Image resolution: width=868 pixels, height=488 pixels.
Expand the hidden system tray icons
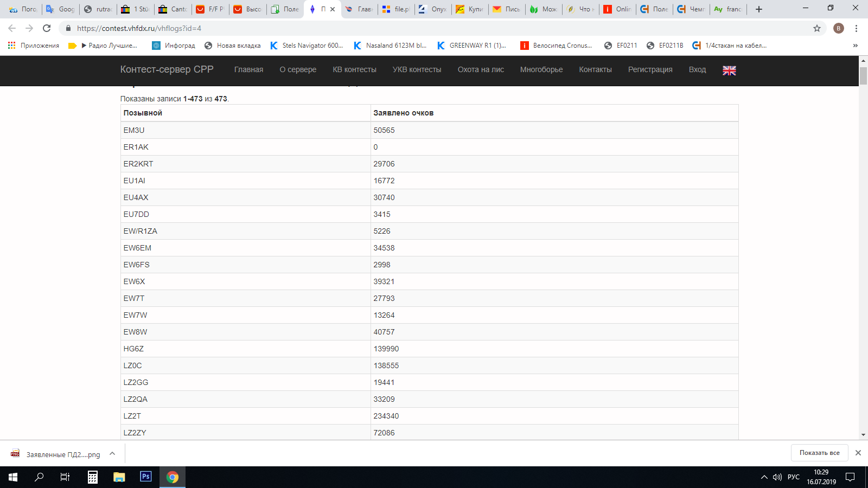click(764, 477)
